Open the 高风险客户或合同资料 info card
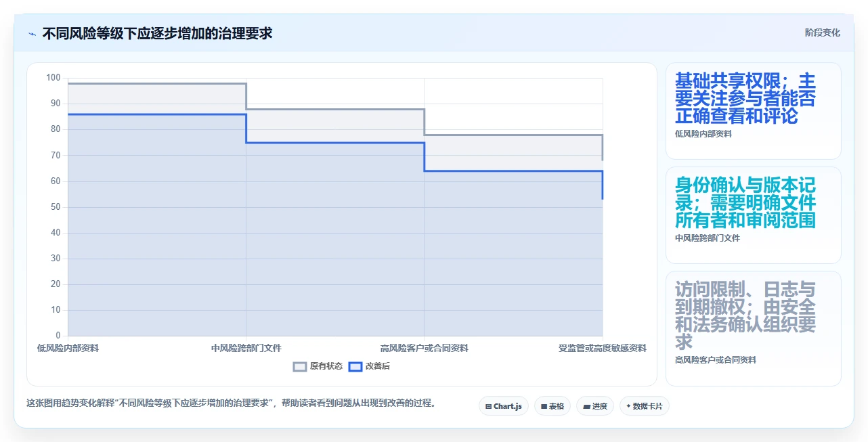The image size is (868, 442). [753, 328]
